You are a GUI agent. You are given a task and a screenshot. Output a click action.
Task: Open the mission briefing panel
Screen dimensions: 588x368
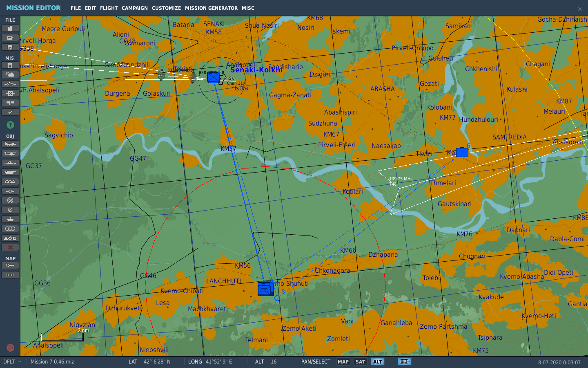click(x=10, y=65)
